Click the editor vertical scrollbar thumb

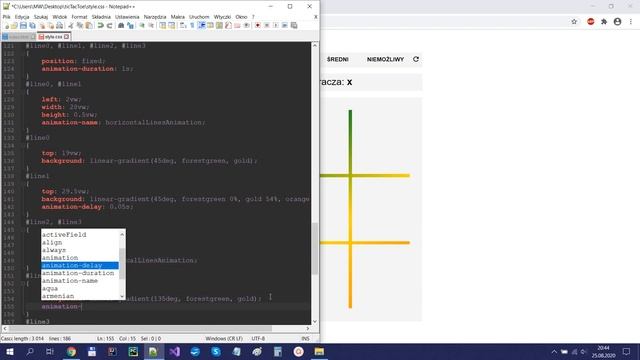click(315, 248)
